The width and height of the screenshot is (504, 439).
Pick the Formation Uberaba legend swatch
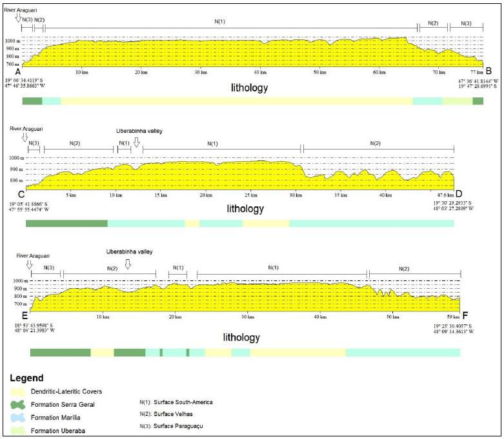click(x=21, y=430)
